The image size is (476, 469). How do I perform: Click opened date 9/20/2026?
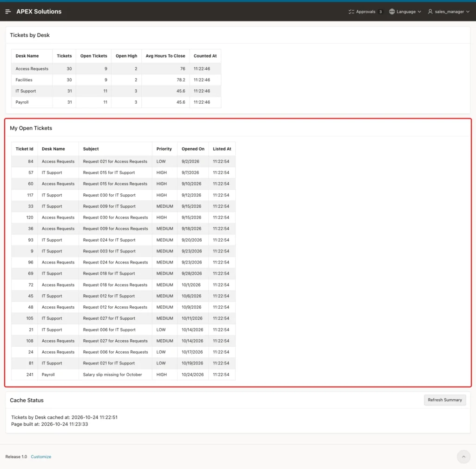pyautogui.click(x=192, y=240)
